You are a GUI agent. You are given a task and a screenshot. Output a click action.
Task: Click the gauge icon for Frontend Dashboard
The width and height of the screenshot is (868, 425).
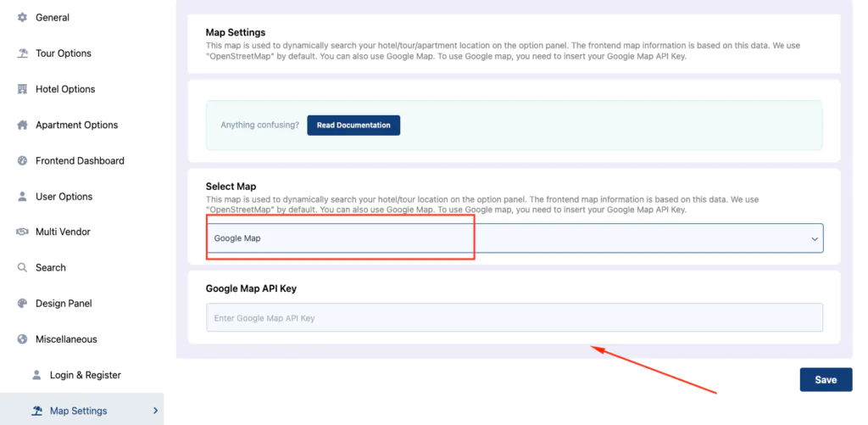22,160
